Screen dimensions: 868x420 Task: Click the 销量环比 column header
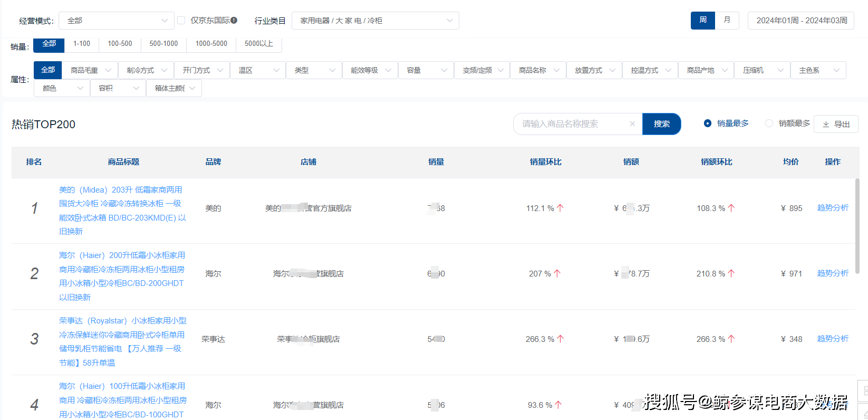pos(545,162)
